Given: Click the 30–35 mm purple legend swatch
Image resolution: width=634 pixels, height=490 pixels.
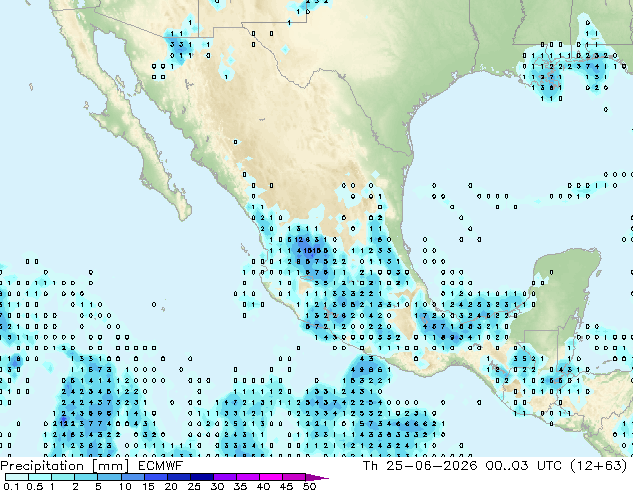Looking at the screenshot, I should [225, 477].
